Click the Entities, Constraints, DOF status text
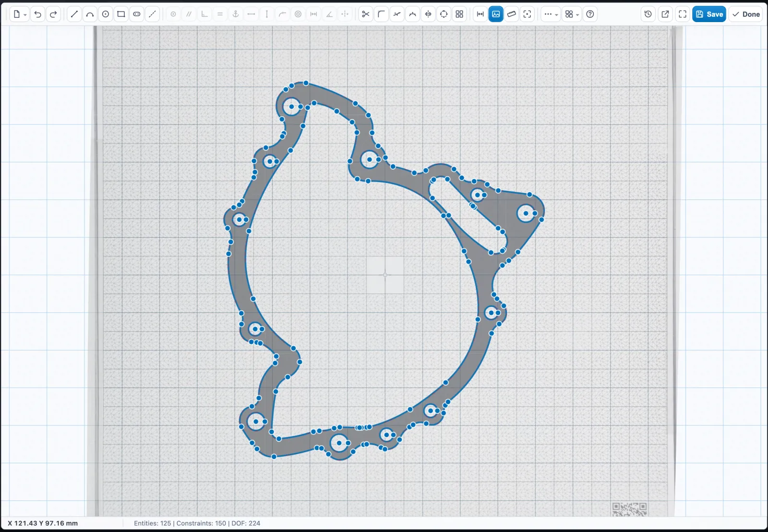The image size is (768, 532). (x=197, y=523)
